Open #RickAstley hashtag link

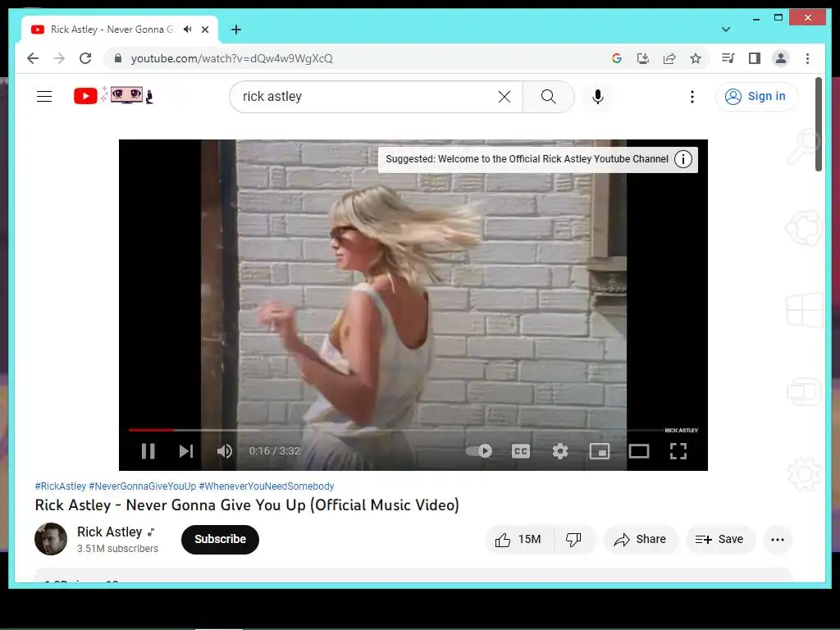coord(60,486)
